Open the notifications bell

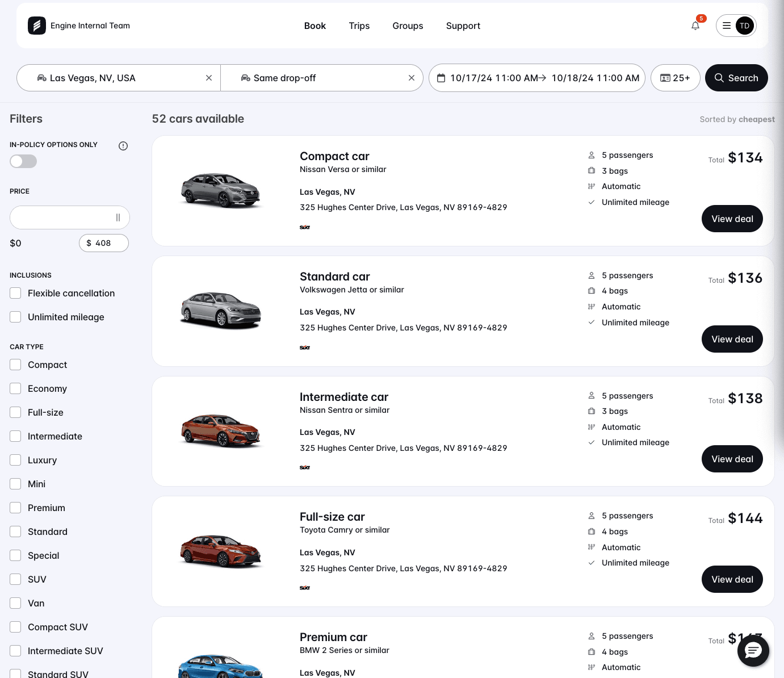695,26
